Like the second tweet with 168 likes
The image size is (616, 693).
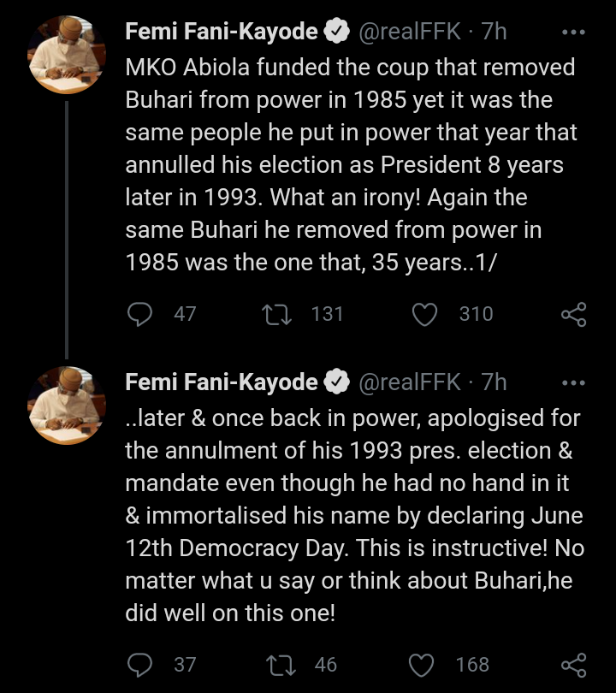[x=425, y=664]
